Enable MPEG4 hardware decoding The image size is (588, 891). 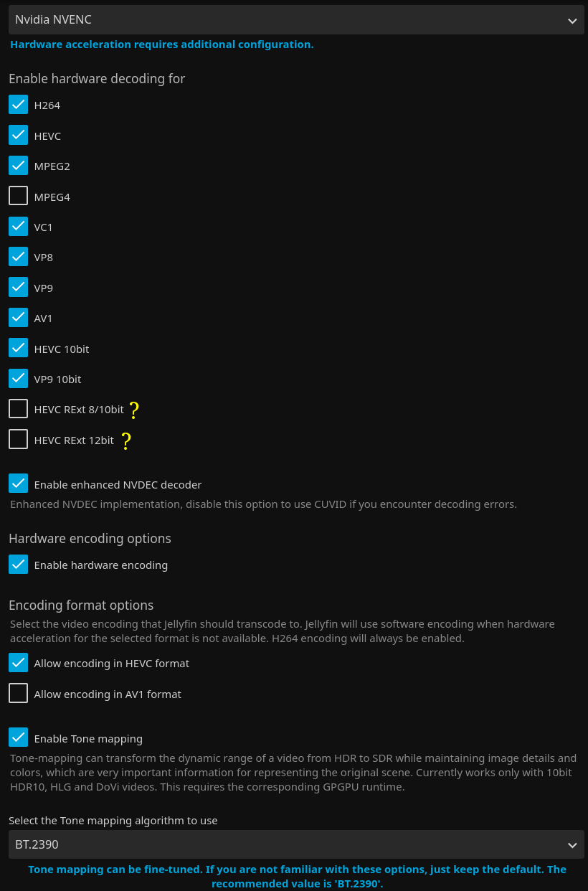click(19, 196)
